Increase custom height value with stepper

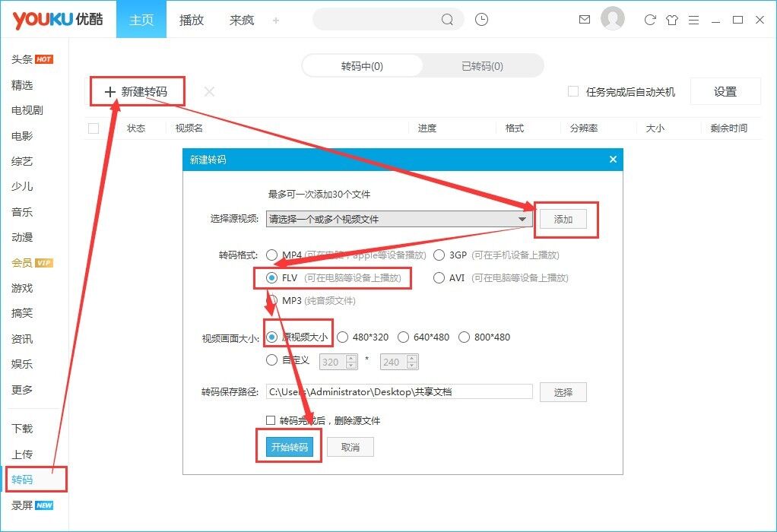pyautogui.click(x=412, y=358)
